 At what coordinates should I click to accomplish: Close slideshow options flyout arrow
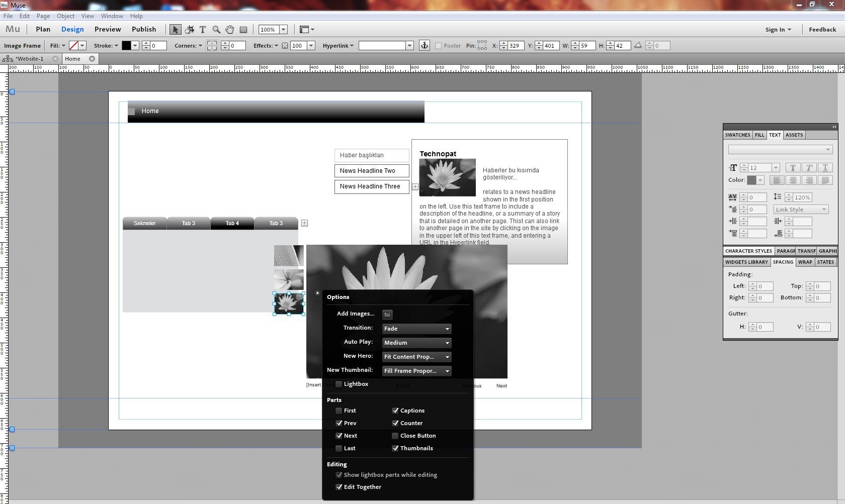pos(317,293)
